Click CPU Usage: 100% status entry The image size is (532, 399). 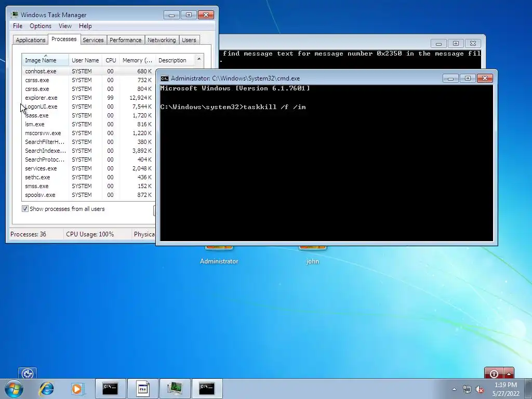click(90, 234)
